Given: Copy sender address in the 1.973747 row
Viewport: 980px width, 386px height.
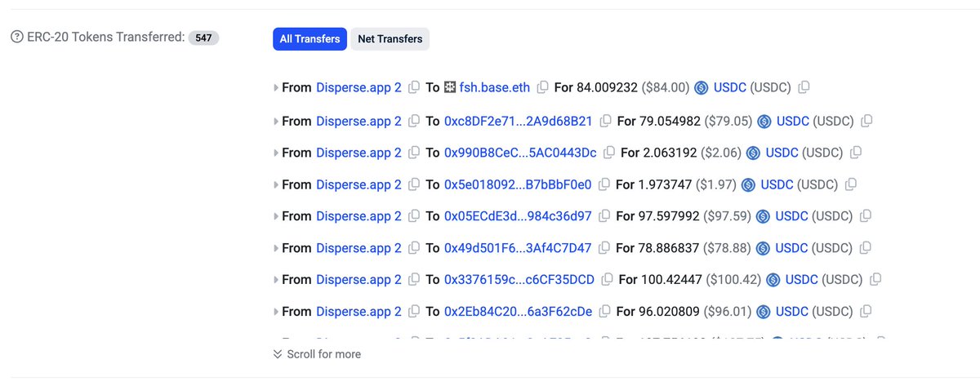Looking at the screenshot, I should tap(414, 184).
